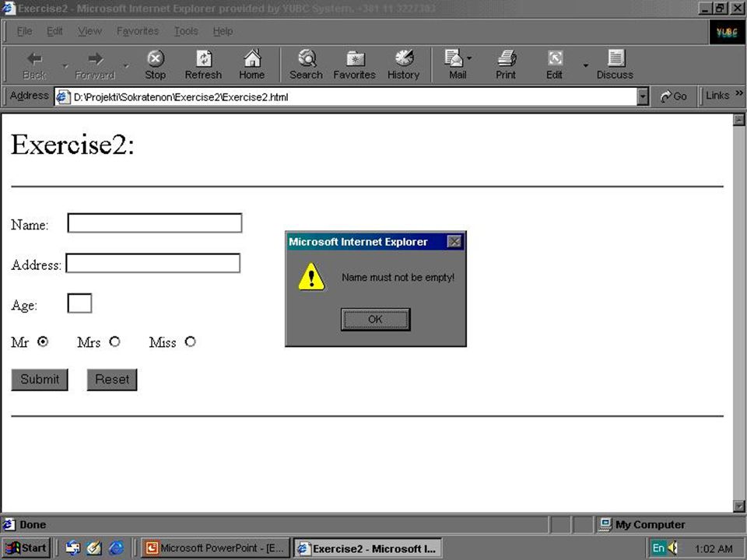Viewport: 747px width, 560px height.
Task: Click the YUBC logo in the corner
Action: tap(727, 32)
